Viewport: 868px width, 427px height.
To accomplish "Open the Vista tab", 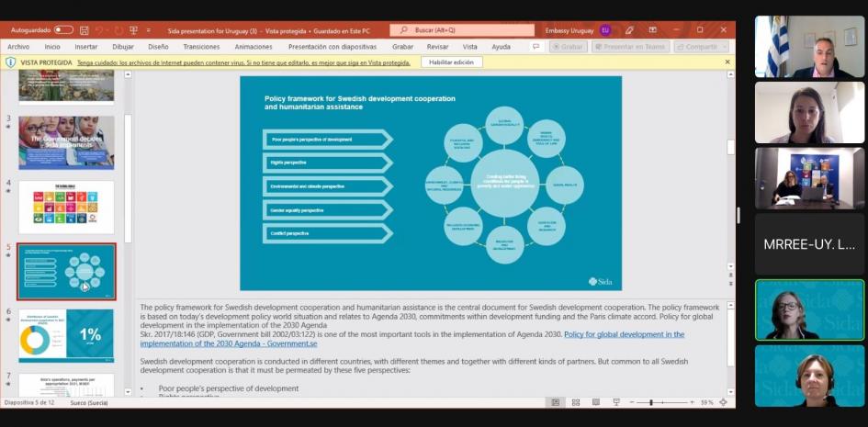I will (470, 47).
